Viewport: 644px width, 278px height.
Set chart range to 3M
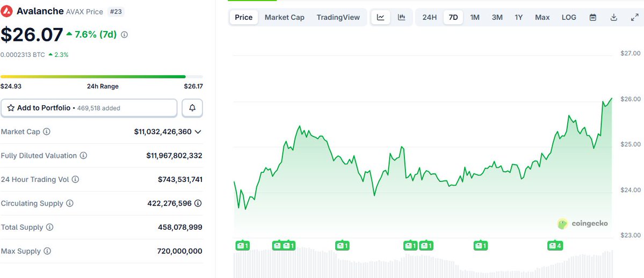pos(497,17)
